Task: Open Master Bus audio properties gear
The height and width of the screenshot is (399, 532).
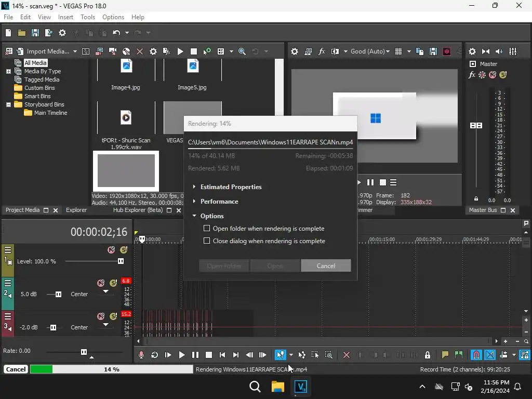Action: [472, 51]
